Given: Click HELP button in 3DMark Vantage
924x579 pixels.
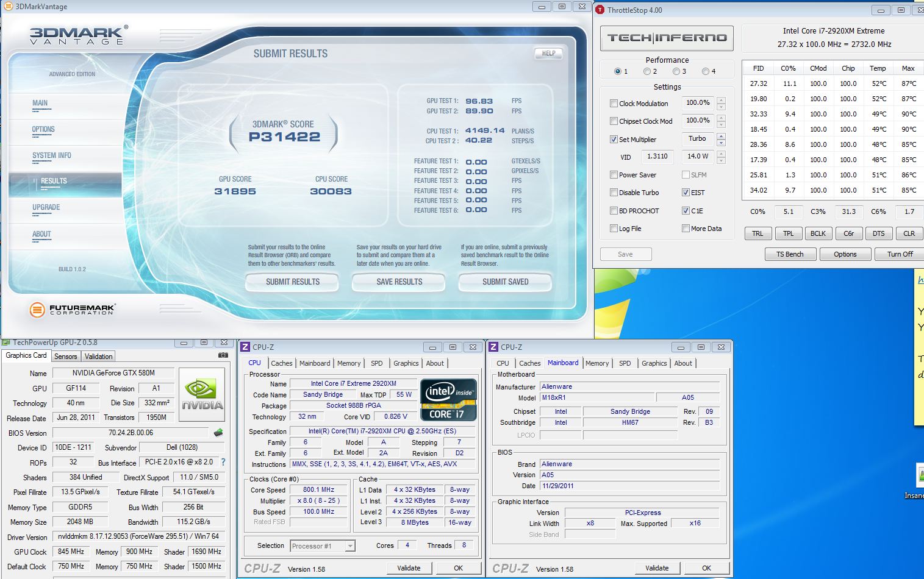Looking at the screenshot, I should point(549,54).
